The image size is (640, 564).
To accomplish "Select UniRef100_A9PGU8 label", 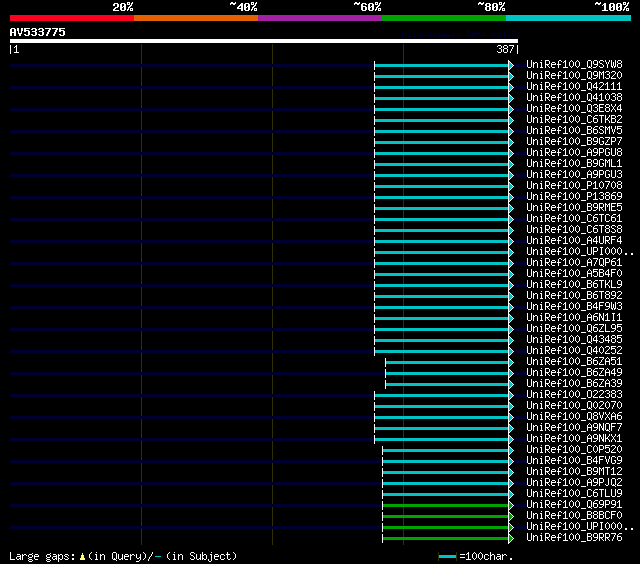I will (x=574, y=153).
